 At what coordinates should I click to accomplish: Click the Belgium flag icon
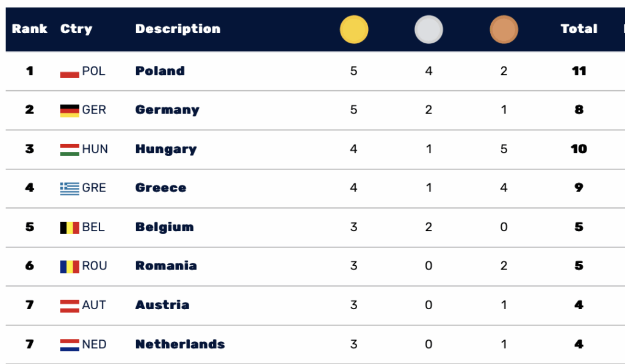[x=70, y=227]
